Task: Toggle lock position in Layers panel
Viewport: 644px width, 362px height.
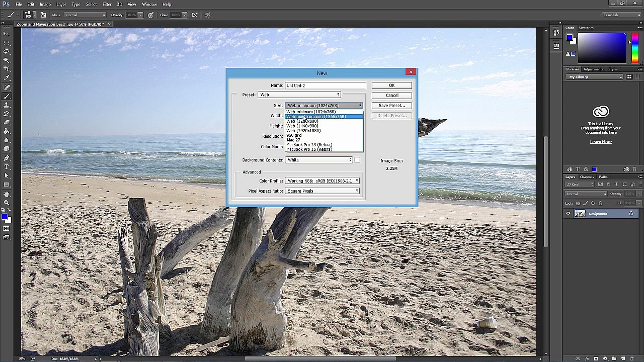Action: 593,203
